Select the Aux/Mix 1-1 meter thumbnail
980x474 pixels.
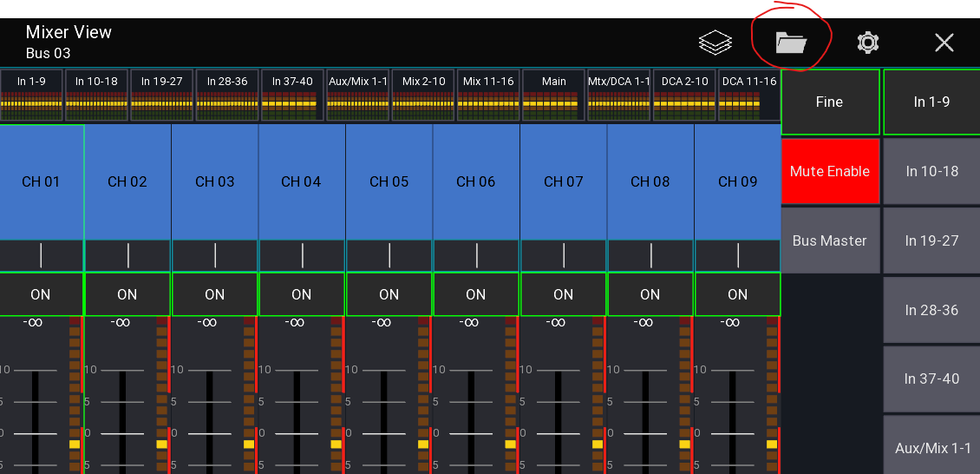[358, 95]
